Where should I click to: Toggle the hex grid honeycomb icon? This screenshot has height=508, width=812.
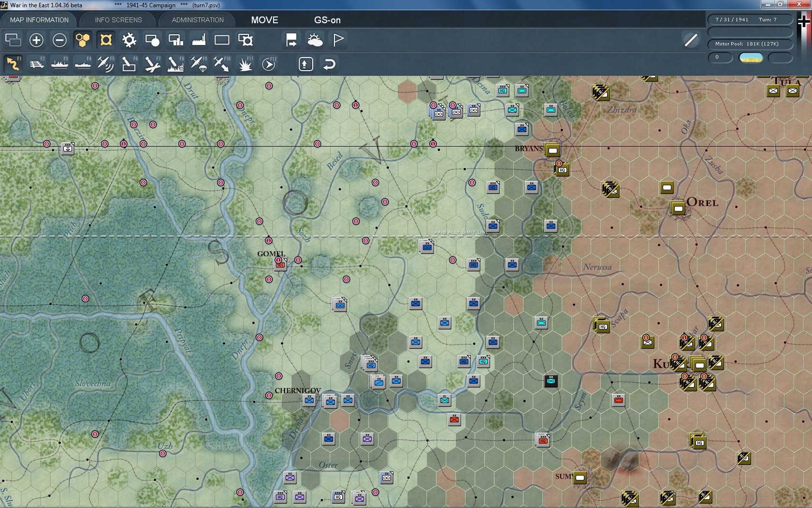pos(83,40)
